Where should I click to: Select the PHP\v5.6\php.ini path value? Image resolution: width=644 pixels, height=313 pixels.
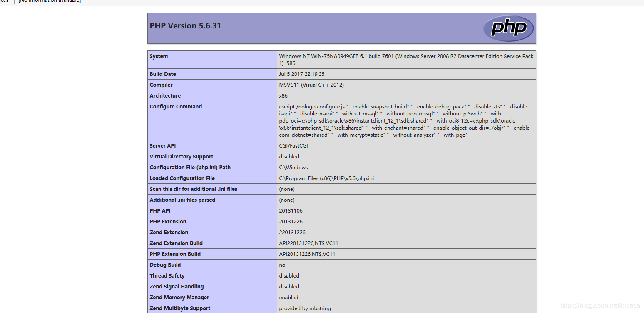(326, 178)
